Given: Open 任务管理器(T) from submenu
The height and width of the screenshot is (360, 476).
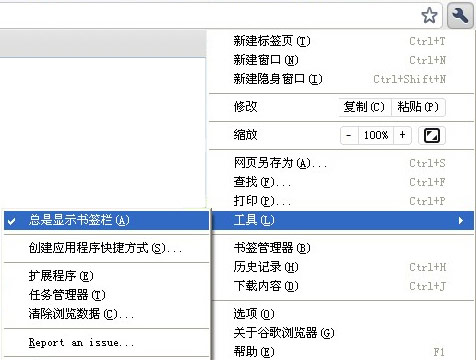Looking at the screenshot, I should pyautogui.click(x=106, y=295).
